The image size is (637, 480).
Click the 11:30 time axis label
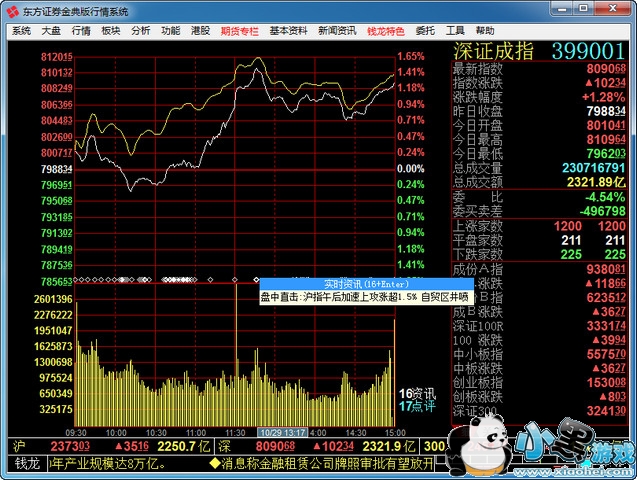point(235,433)
